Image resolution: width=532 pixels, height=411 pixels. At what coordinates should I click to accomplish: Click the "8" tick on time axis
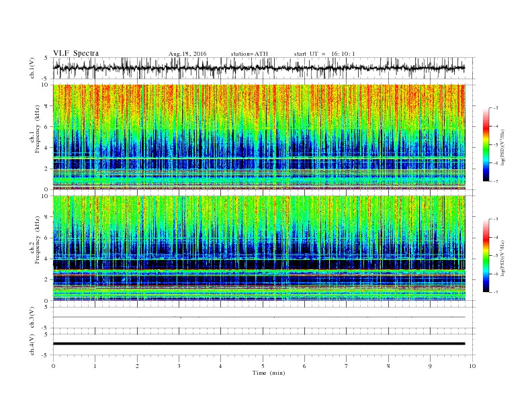pos(388,366)
